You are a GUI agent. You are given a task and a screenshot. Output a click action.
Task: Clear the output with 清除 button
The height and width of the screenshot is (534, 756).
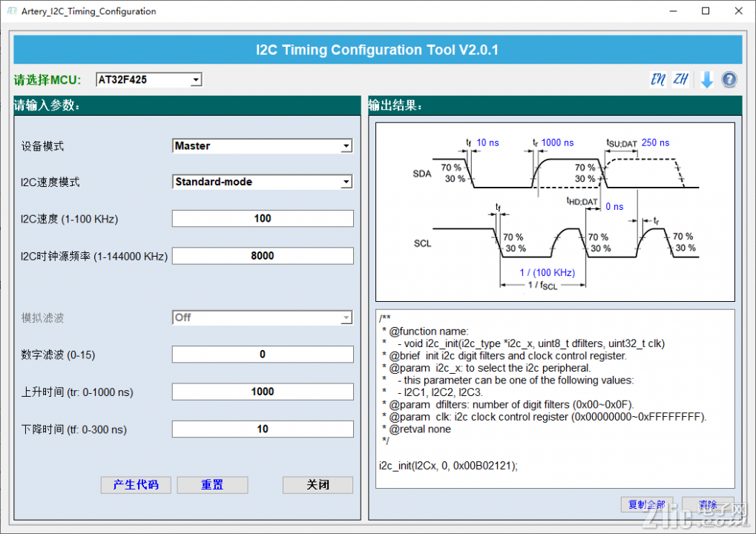[708, 504]
